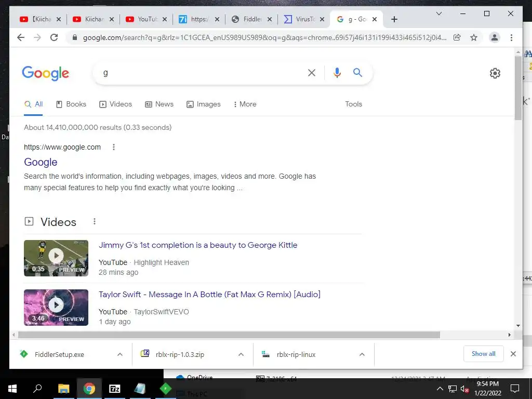Open Taylor Swift Message In A Bottle link
The height and width of the screenshot is (399, 532).
(x=209, y=294)
